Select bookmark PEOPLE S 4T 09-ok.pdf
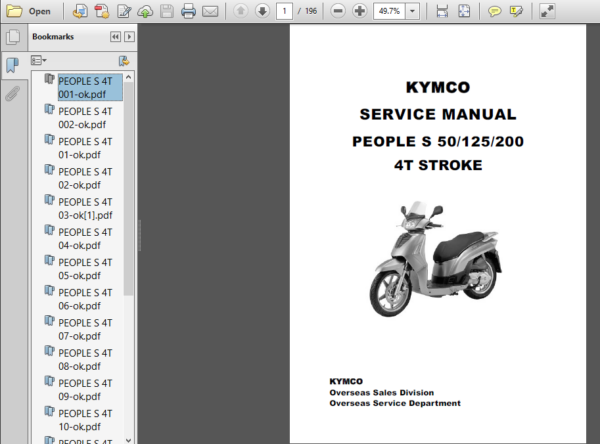Image resolution: width=600 pixels, height=444 pixels. 85,390
